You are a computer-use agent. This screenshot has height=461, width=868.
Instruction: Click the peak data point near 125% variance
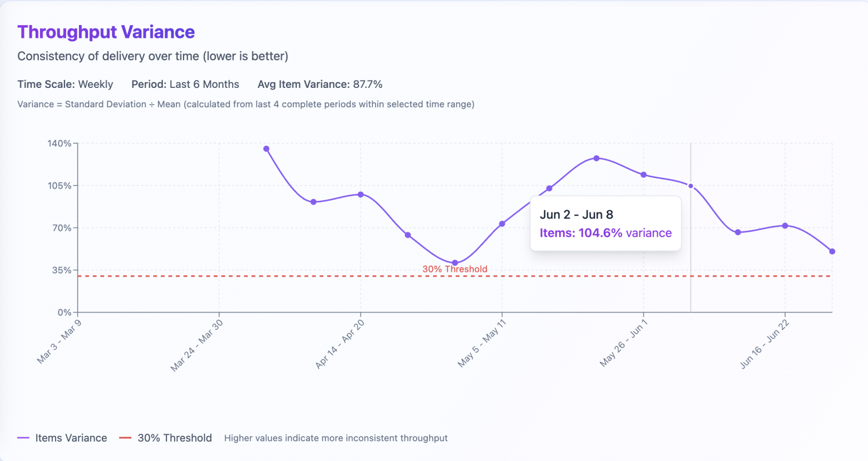click(x=596, y=158)
